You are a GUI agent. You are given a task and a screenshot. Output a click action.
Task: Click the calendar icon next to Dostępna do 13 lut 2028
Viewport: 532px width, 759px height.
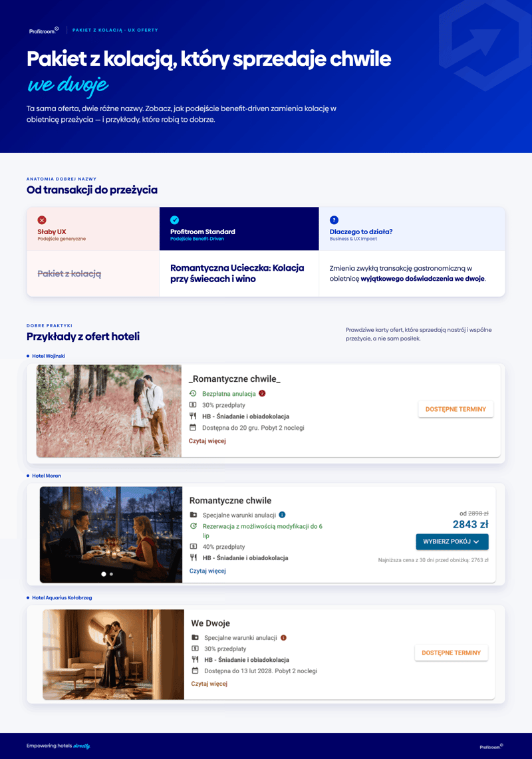click(x=195, y=671)
